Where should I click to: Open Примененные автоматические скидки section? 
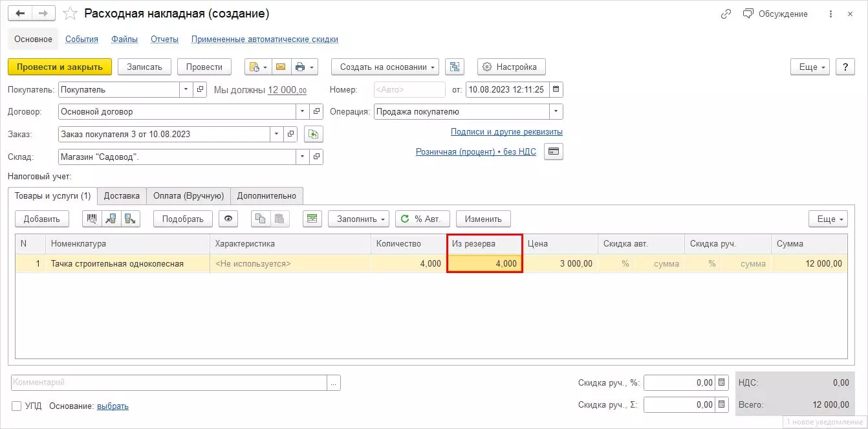[x=265, y=39]
